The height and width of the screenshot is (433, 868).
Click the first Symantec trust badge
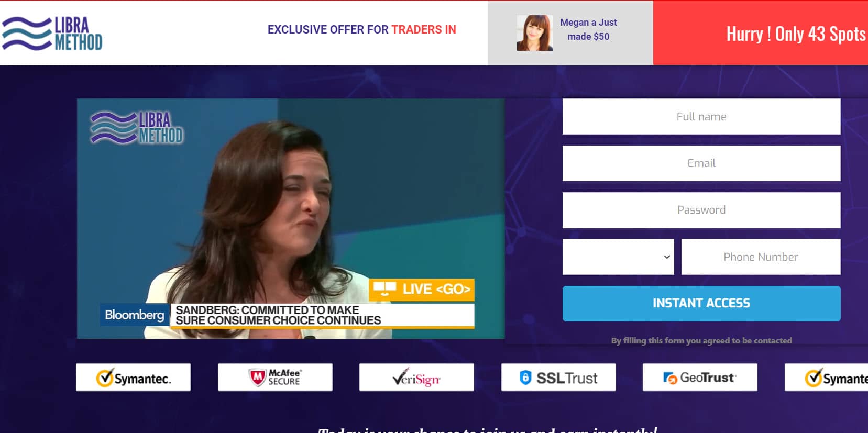[x=133, y=377]
